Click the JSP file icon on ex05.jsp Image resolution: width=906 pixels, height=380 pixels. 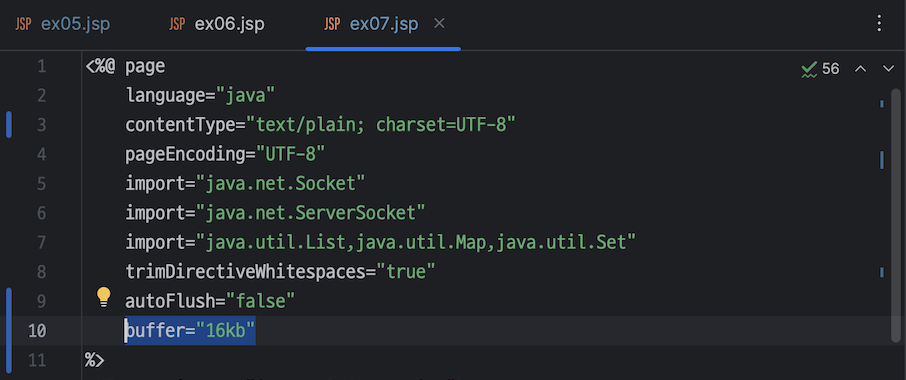pos(23,24)
